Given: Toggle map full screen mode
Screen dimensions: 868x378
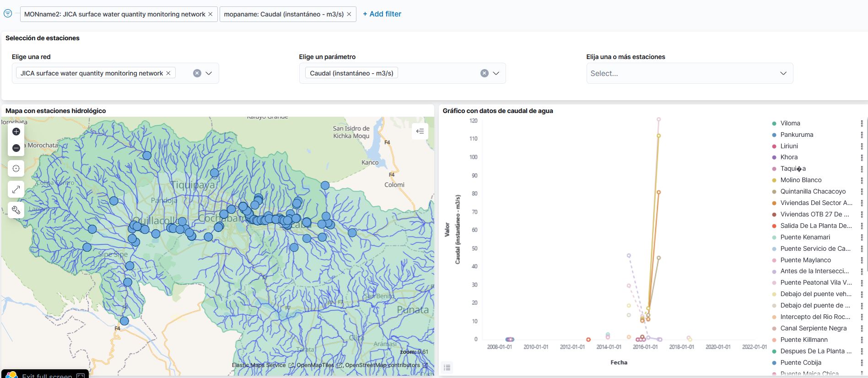Looking at the screenshot, I should point(16,189).
